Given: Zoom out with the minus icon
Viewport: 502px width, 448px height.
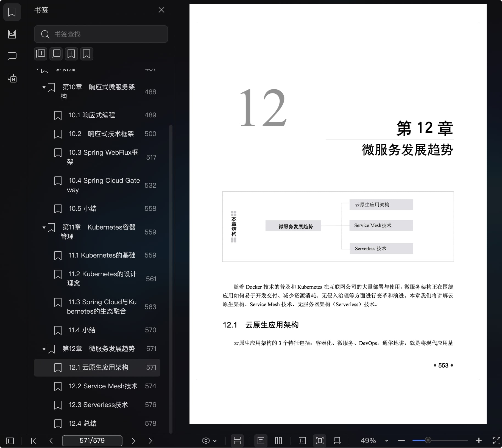Looking at the screenshot, I should pos(401,441).
